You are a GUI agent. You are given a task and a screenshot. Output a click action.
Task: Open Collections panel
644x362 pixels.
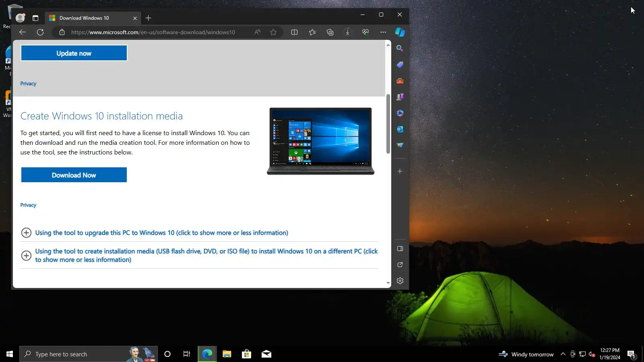(x=330, y=32)
